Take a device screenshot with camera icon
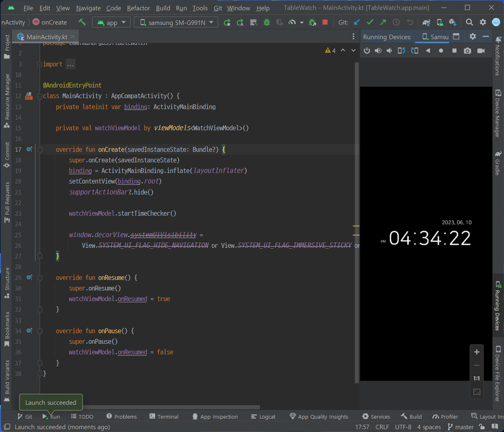Screen dimensions: 504x432 coord(467,51)
